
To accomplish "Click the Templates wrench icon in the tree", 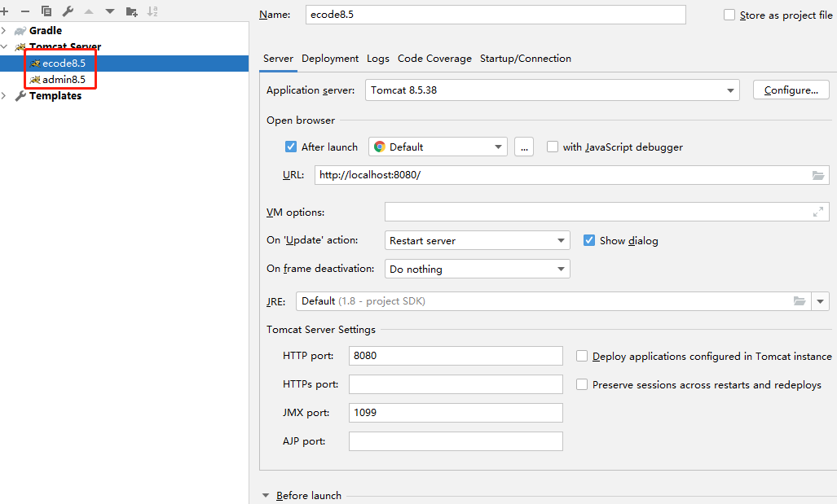I will tap(20, 96).
